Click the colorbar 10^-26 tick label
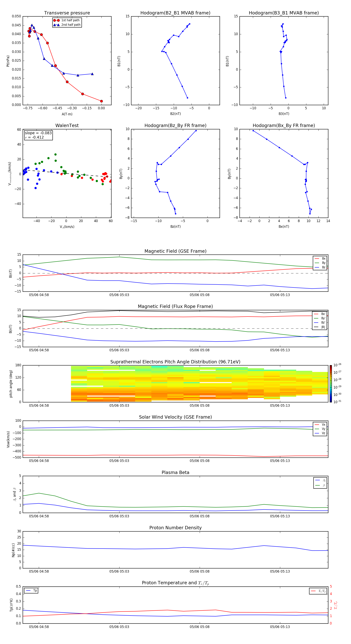351x644 pixels. tap(337, 365)
